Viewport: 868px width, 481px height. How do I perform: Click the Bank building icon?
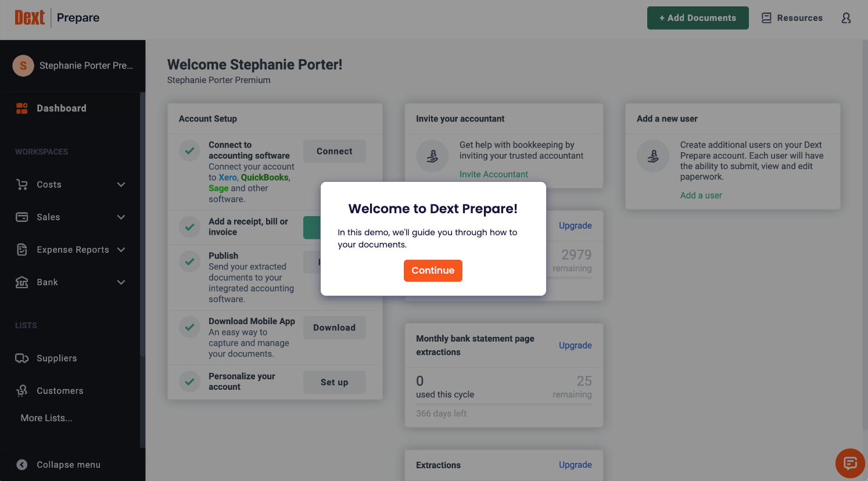point(22,282)
